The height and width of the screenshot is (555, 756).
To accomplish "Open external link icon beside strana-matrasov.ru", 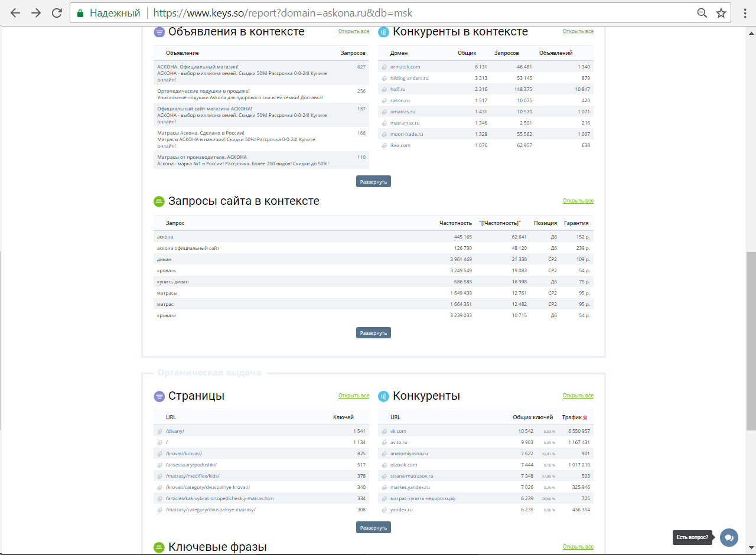I will (x=384, y=476).
